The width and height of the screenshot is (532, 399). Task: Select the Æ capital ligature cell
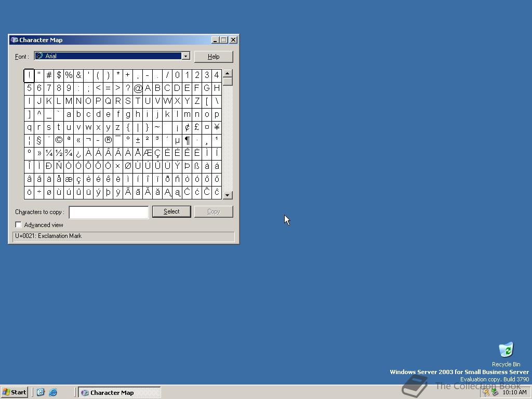[148, 153]
